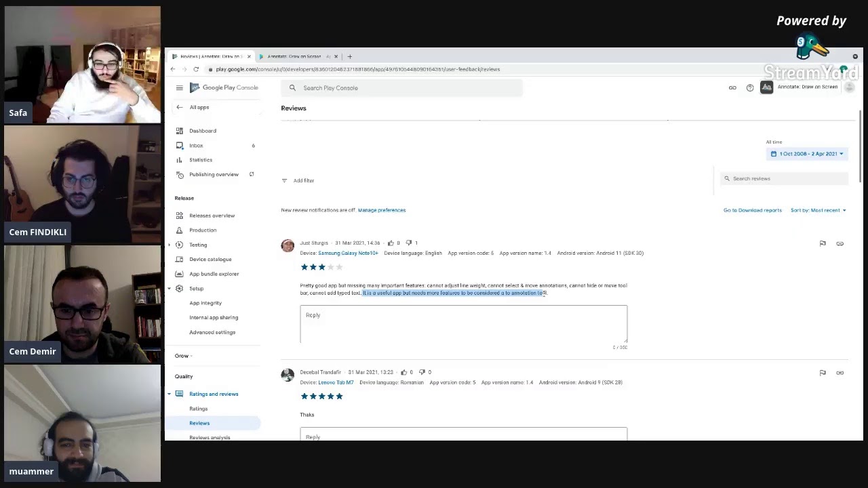Flag the Decebal Trandafir review
The image size is (868, 488).
823,373
